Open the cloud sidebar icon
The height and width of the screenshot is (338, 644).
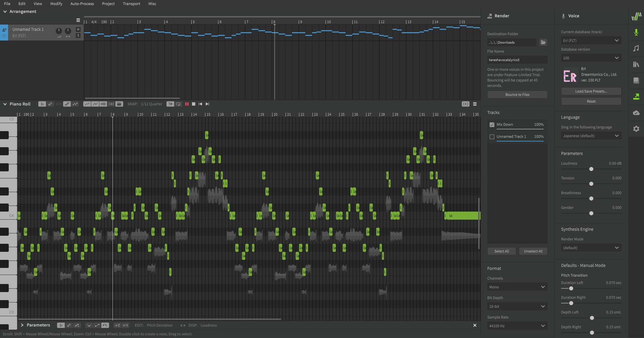636,113
